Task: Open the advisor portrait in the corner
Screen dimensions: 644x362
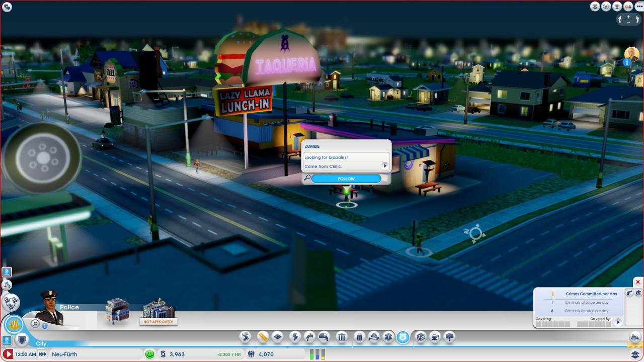Action: [632, 54]
